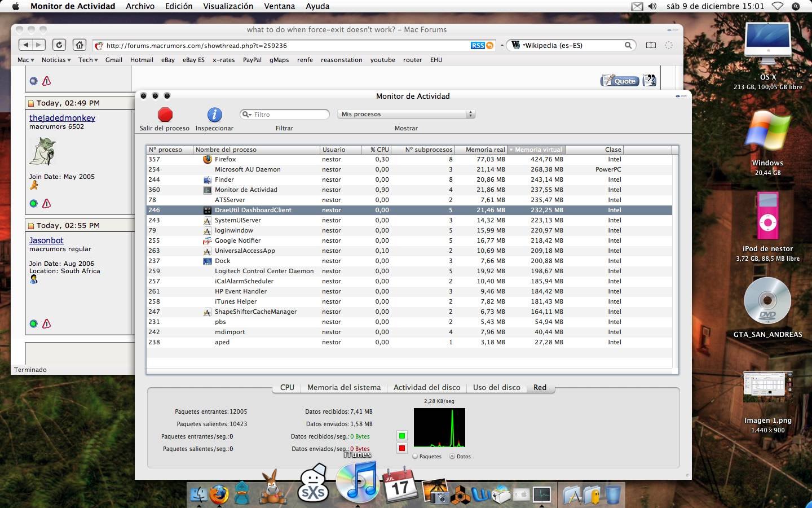This screenshot has width=812, height=508.
Task: Click the Quote button in forum
Action: tap(619, 81)
